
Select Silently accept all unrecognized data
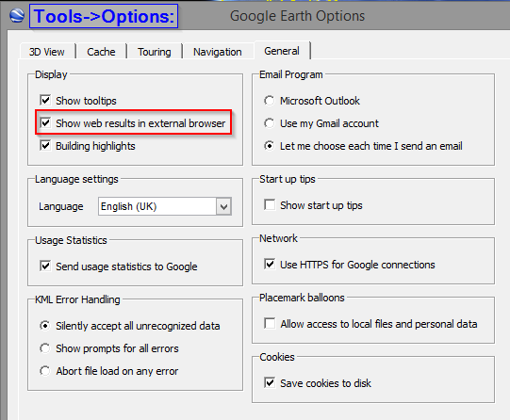(x=45, y=326)
